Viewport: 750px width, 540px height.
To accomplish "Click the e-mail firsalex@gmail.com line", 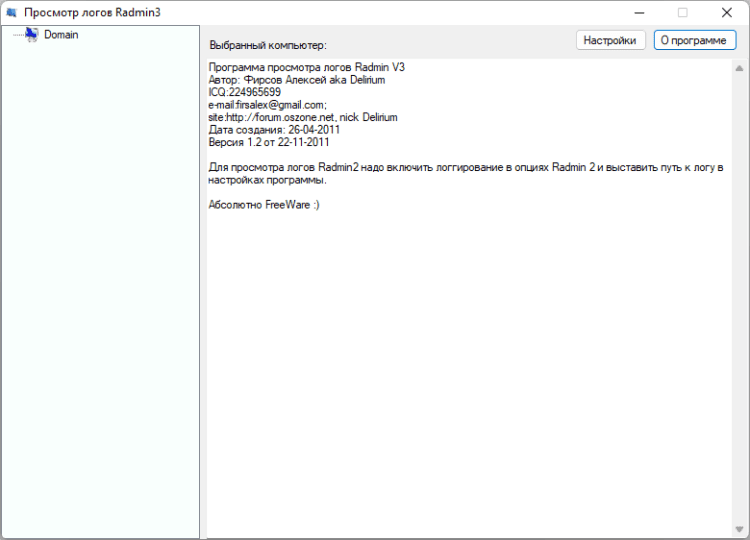I will tap(267, 105).
